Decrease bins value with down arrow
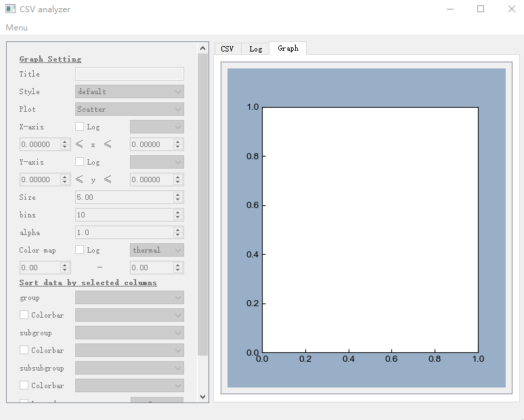 tap(178, 217)
